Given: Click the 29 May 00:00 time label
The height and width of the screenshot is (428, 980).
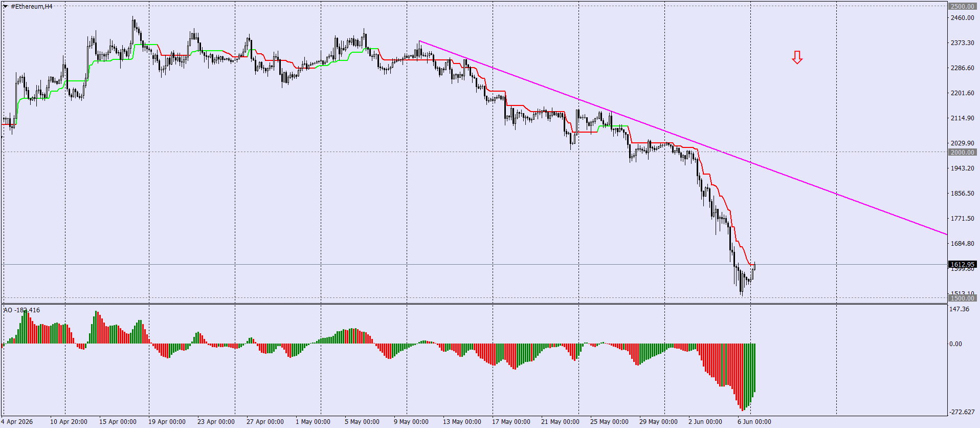Looking at the screenshot, I should point(658,422).
